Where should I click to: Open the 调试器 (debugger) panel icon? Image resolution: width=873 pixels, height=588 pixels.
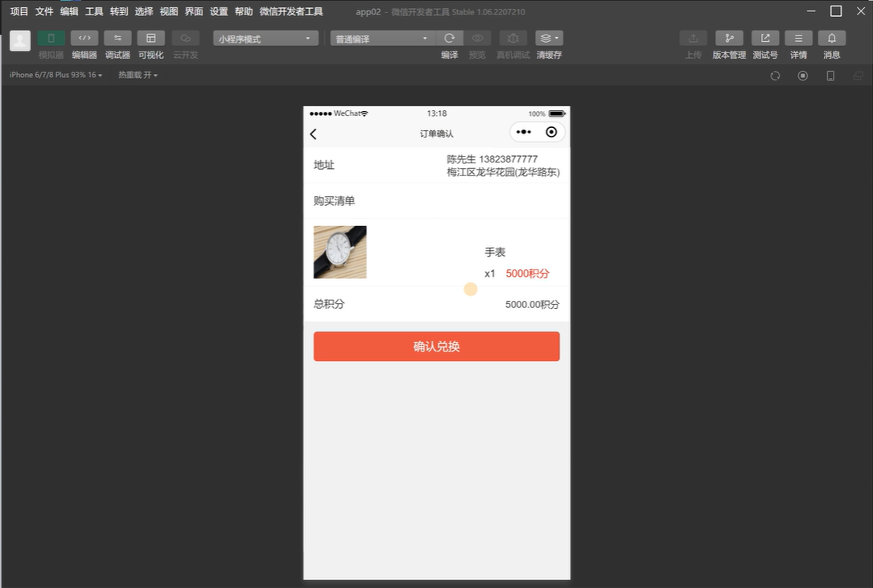(x=117, y=39)
